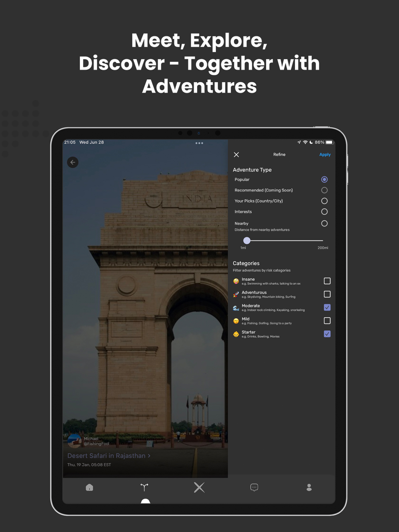Screen dimensions: 399x532
Task: Tap the Categories heading
Action: click(246, 264)
